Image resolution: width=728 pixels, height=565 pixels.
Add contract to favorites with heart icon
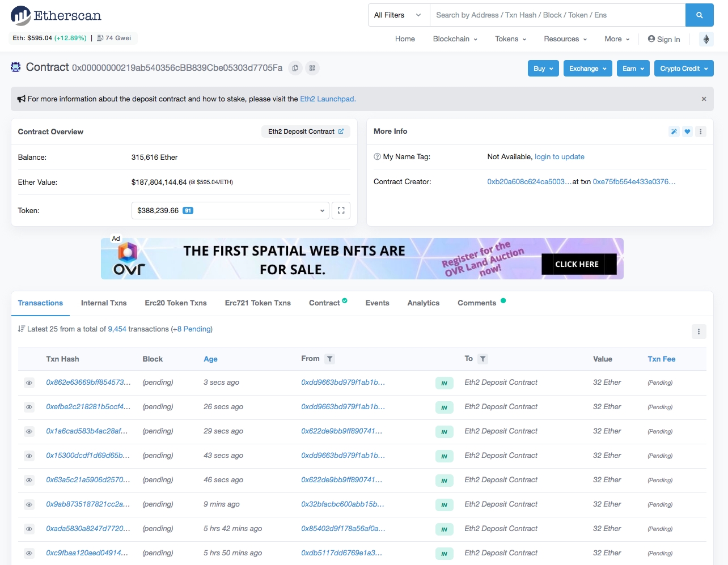[687, 131]
